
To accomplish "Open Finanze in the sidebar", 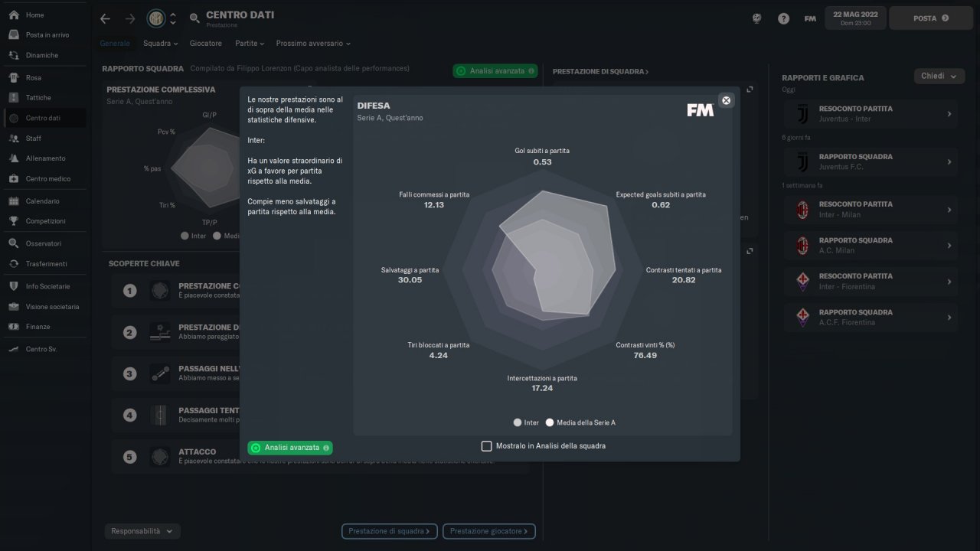I will pos(44,327).
